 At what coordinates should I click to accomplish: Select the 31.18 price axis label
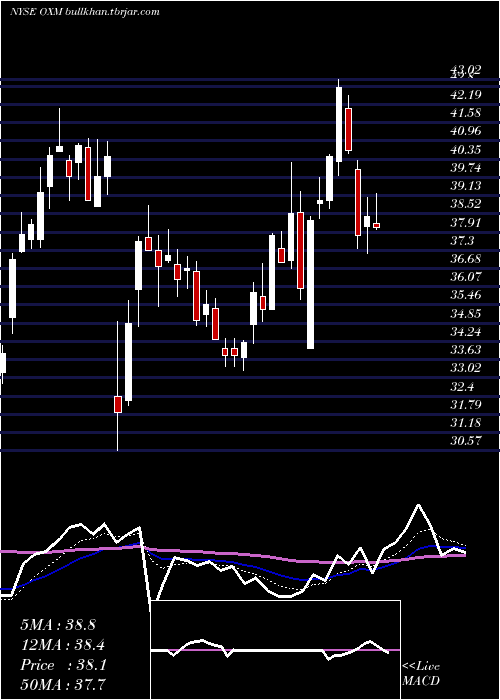click(465, 423)
